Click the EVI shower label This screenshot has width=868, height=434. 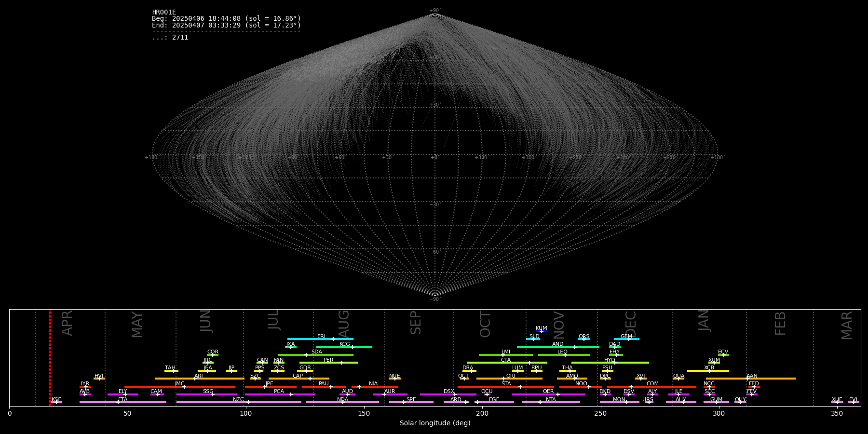tap(853, 400)
